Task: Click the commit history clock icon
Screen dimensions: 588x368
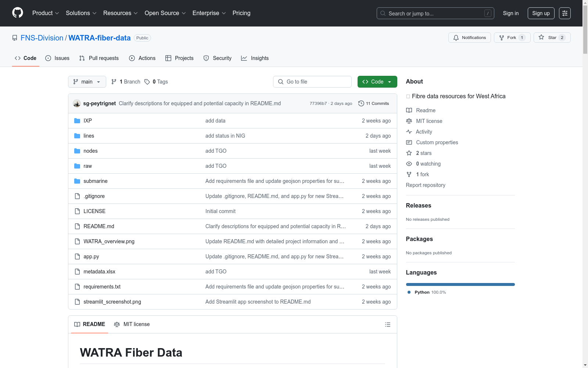Action: pyautogui.click(x=361, y=103)
